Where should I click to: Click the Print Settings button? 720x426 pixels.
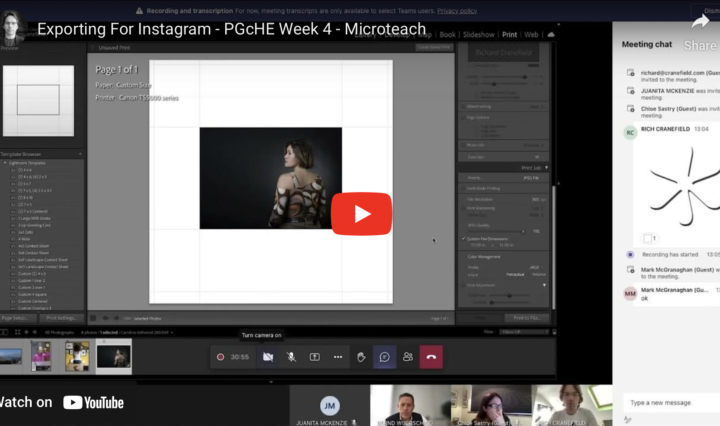[x=63, y=318]
